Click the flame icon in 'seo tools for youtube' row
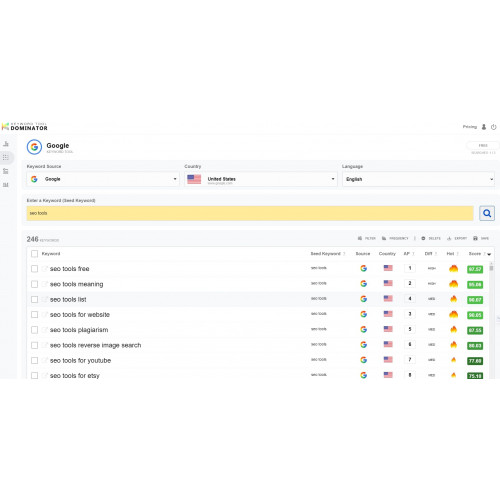The image size is (500, 500). pos(453,360)
